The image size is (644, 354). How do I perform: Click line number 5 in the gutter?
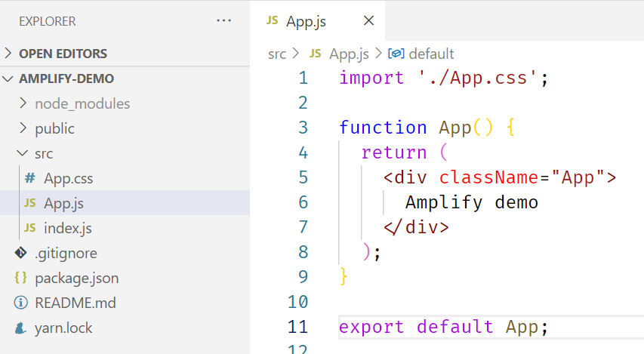(303, 177)
